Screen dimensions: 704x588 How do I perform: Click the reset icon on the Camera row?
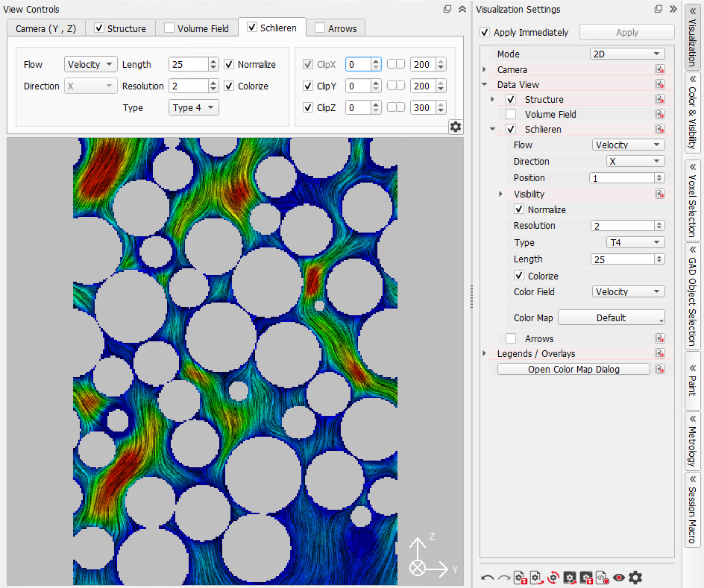pos(659,69)
